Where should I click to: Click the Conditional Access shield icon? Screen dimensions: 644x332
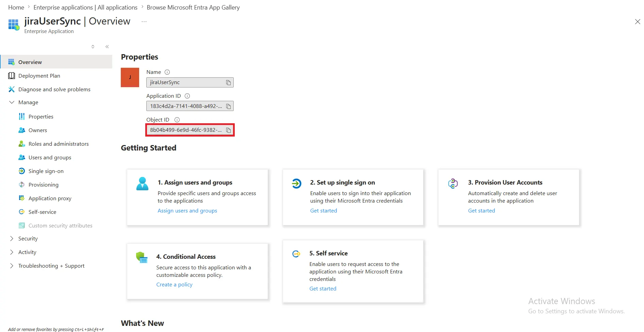[142, 257]
